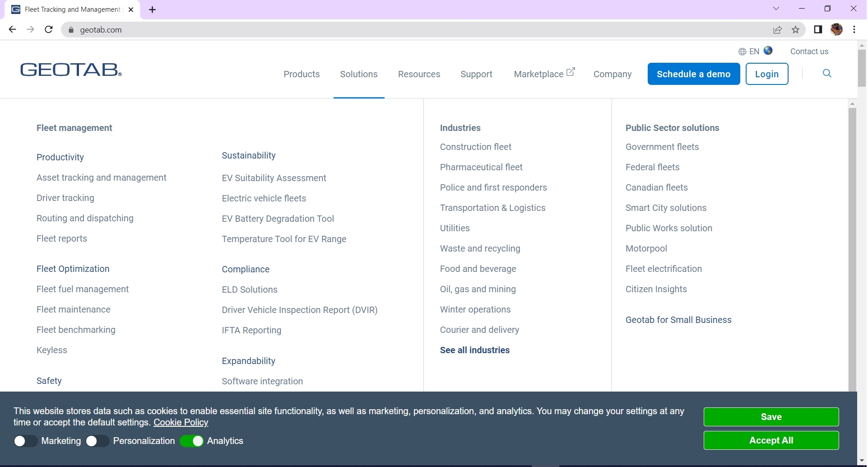
Task: Reload the page
Action: [x=48, y=29]
